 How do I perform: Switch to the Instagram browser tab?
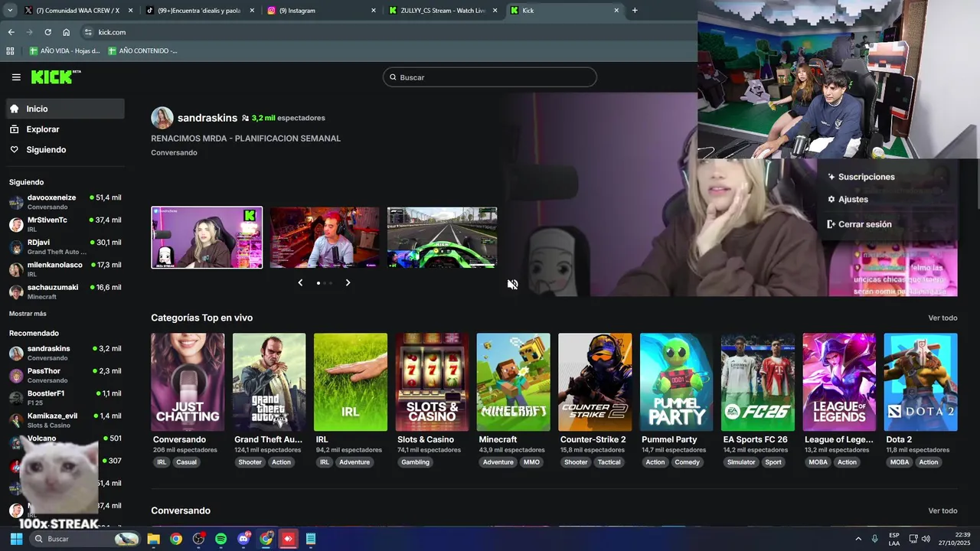pyautogui.click(x=322, y=11)
